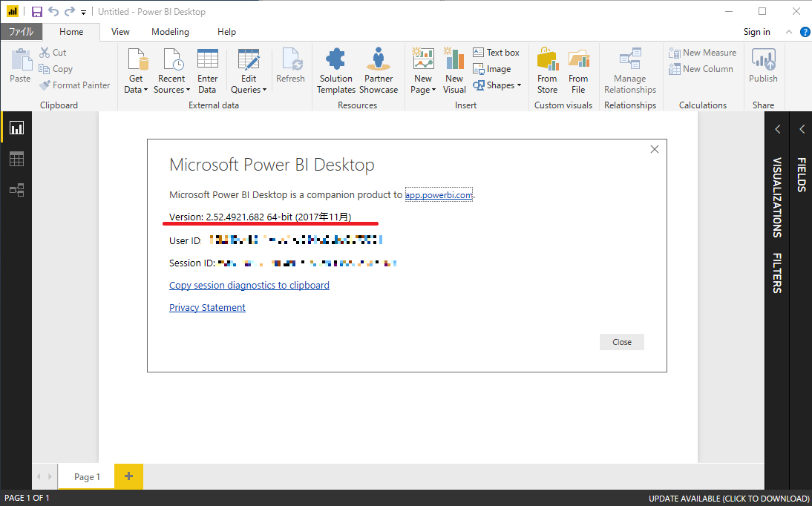Switch to the View ribbon tab

(120, 32)
